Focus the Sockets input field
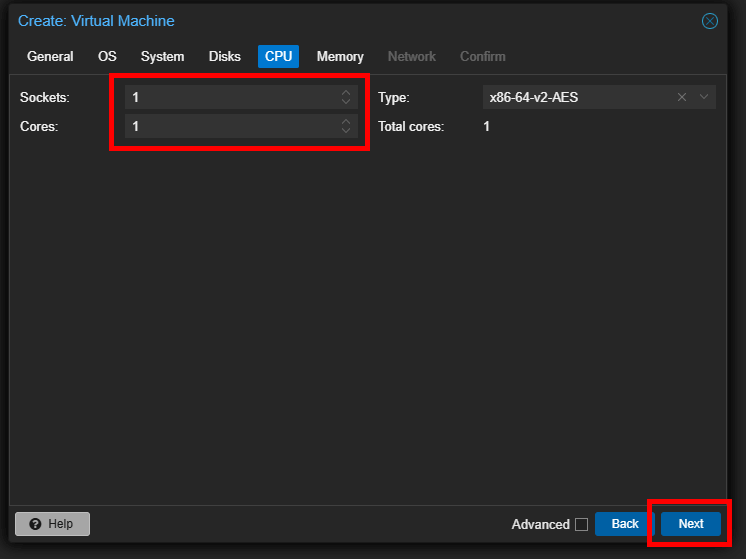Viewport: 746px width, 559px height. pos(232,97)
